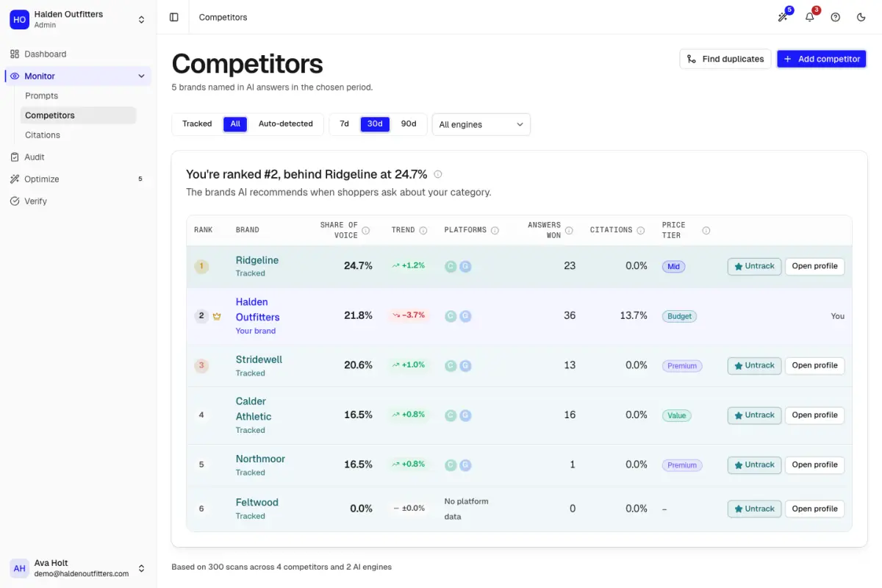Open profile for Calder Athletic
The width and height of the screenshot is (882, 588).
click(814, 415)
